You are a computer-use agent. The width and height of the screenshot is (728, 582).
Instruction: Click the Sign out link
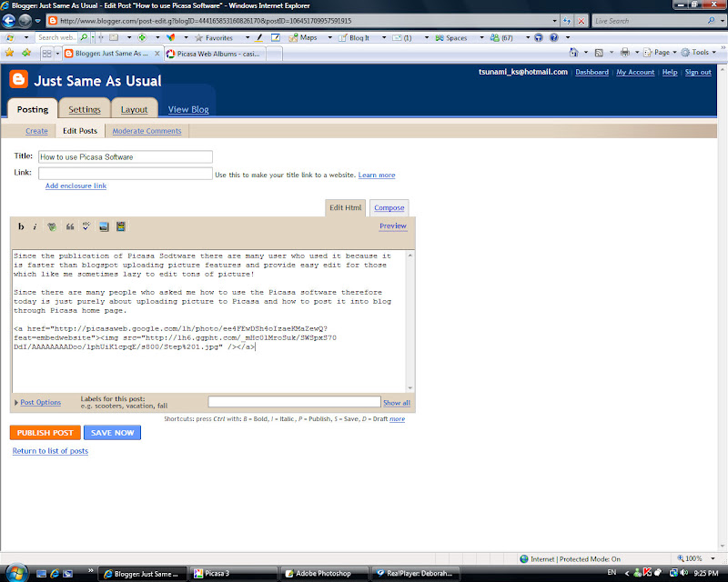pos(698,72)
